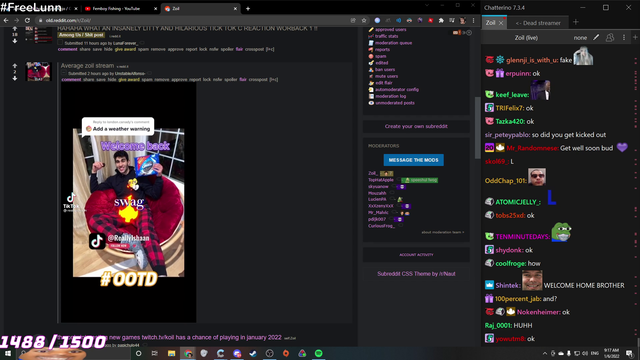Click 'Create your own subreddit'
This screenshot has width=640, height=360.
point(416,126)
